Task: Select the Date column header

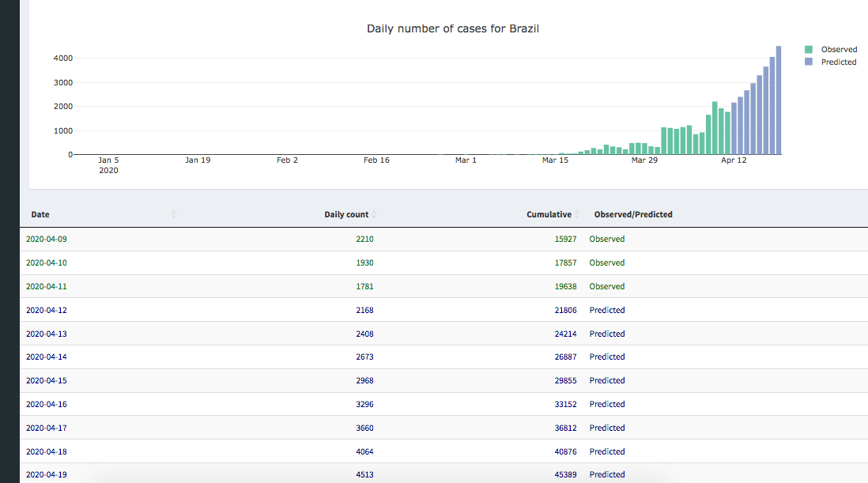Action: pos(40,214)
